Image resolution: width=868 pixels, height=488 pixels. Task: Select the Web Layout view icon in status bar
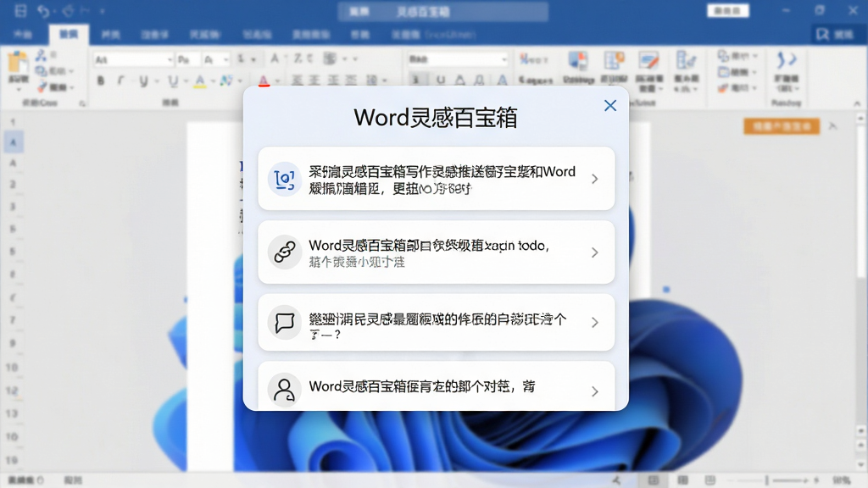tap(710, 480)
